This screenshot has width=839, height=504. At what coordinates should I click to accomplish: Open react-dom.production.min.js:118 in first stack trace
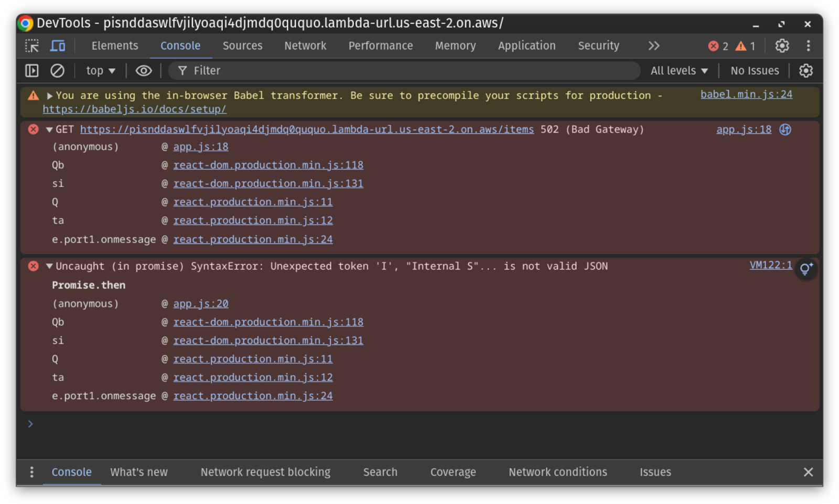tap(268, 165)
